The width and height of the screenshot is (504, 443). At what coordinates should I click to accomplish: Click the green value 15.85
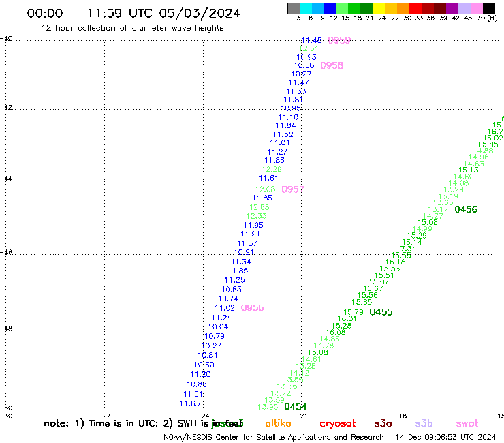tap(488, 144)
